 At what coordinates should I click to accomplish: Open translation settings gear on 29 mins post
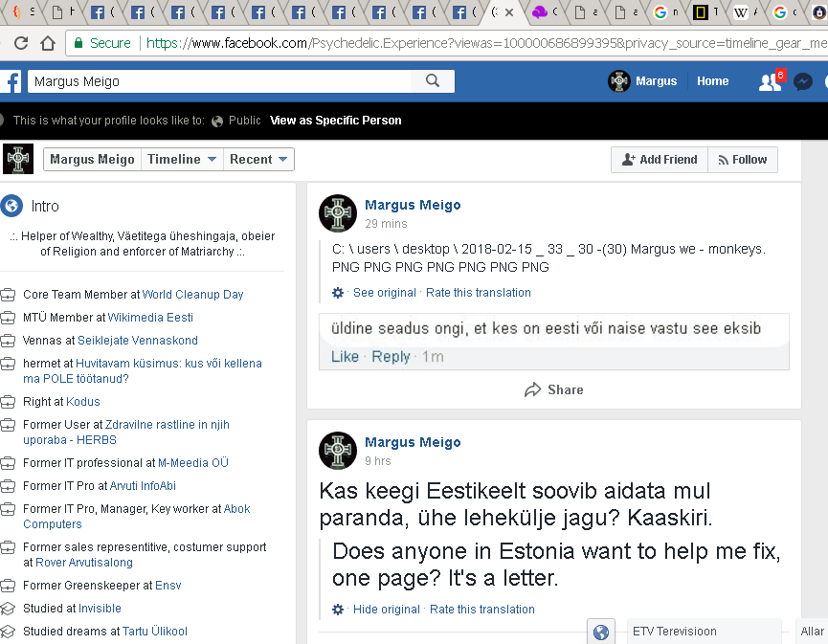(338, 293)
